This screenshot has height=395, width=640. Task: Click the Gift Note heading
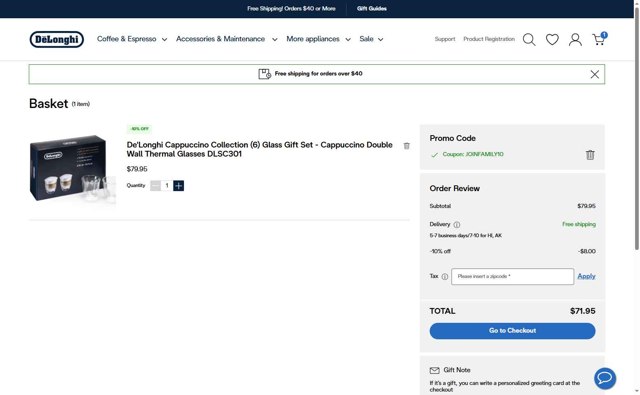click(457, 370)
